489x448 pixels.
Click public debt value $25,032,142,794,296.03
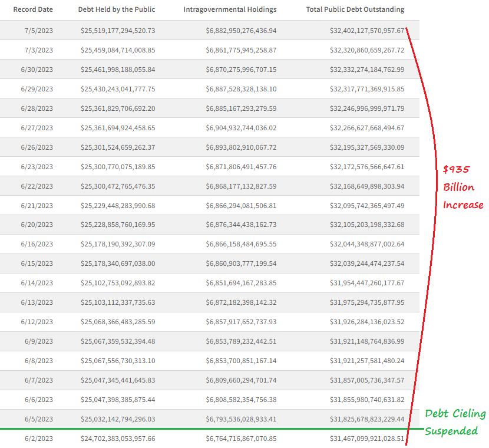(118, 419)
